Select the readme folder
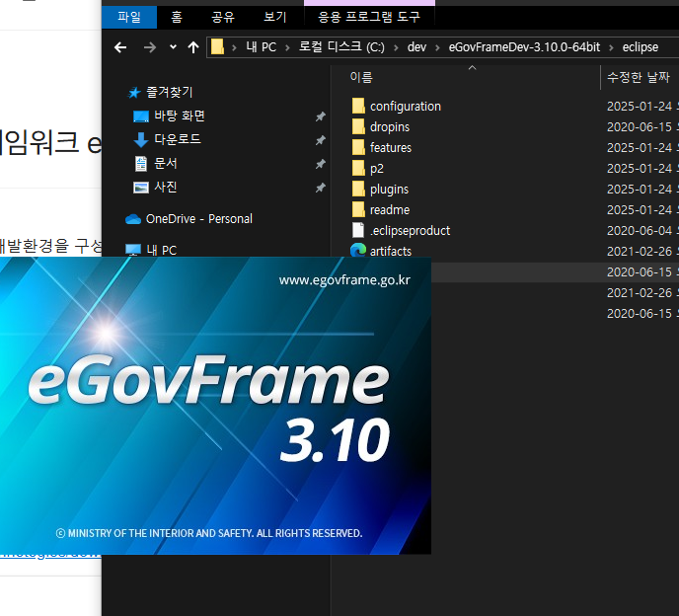The width and height of the screenshot is (679, 616). click(390, 210)
